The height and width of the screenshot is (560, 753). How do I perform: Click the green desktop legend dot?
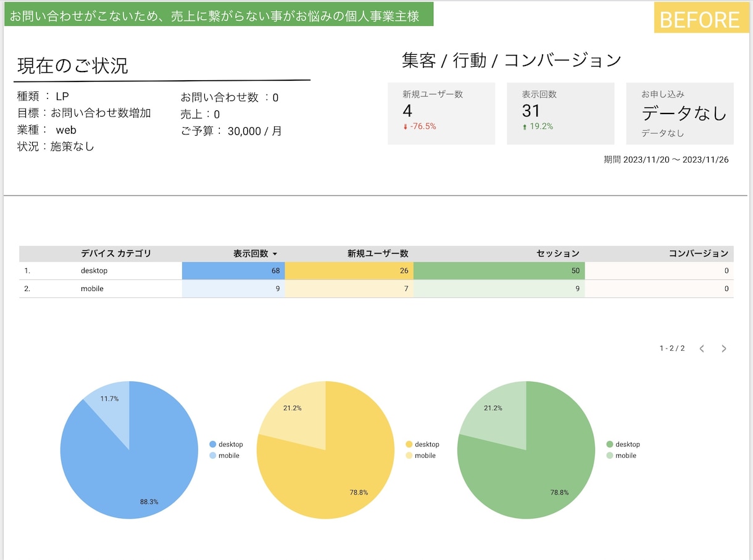pos(610,444)
